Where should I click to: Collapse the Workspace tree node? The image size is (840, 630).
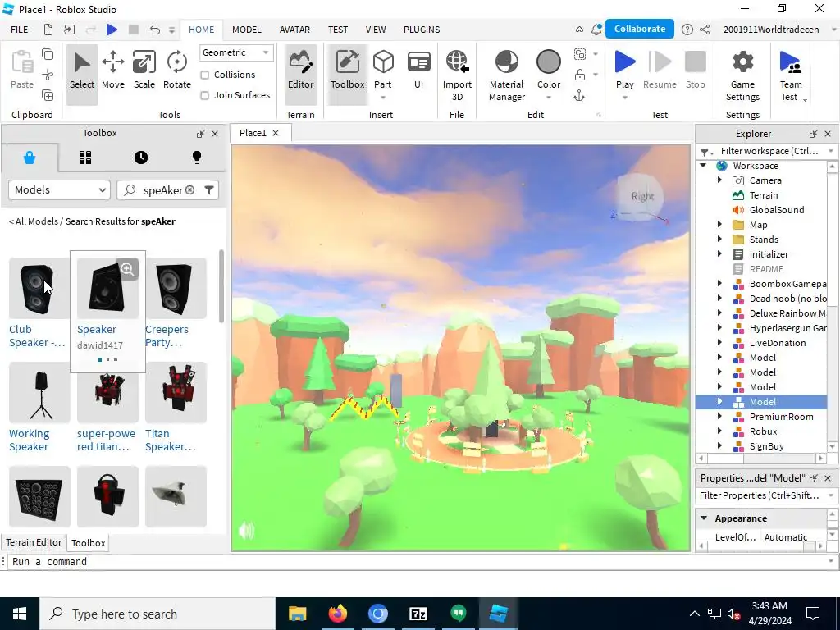[x=703, y=166]
